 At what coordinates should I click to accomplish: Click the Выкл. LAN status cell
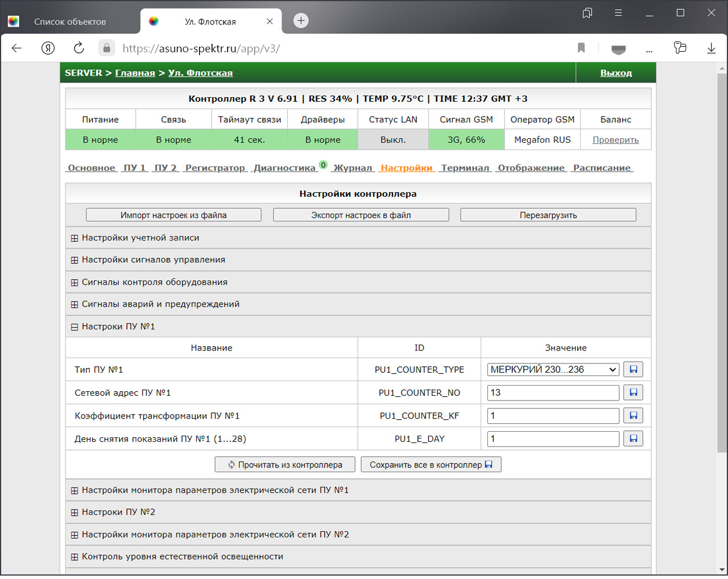(393, 140)
